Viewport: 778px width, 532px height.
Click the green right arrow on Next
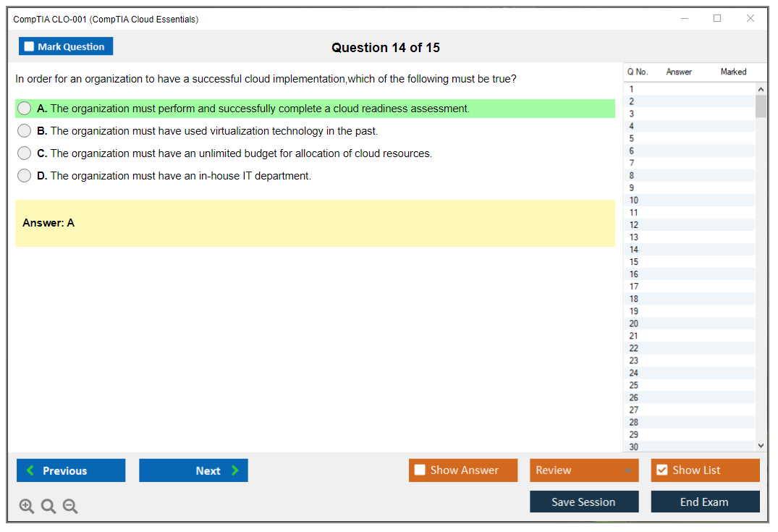point(234,470)
